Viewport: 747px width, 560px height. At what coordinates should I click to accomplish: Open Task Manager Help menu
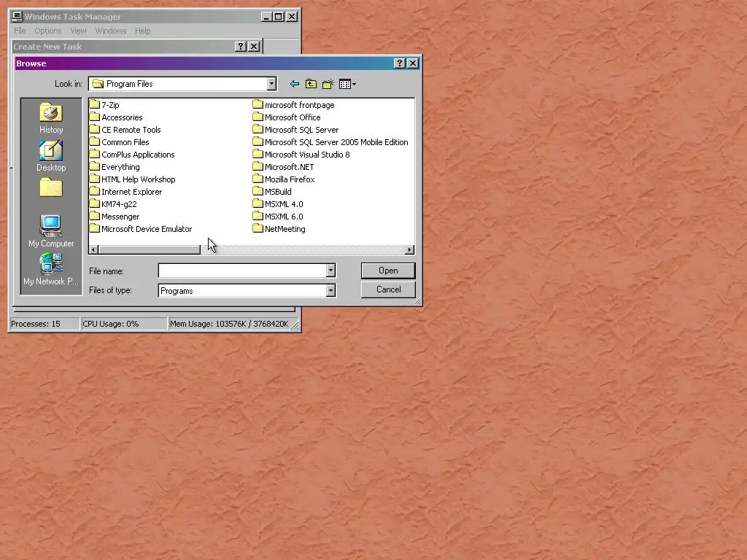[x=142, y=31]
